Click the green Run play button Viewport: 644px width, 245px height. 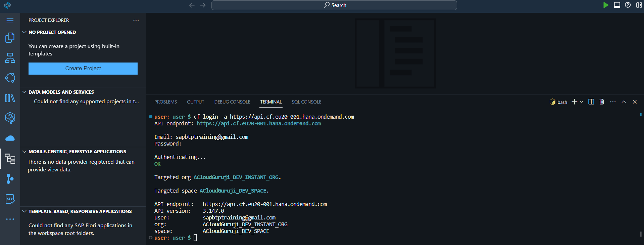point(606,5)
